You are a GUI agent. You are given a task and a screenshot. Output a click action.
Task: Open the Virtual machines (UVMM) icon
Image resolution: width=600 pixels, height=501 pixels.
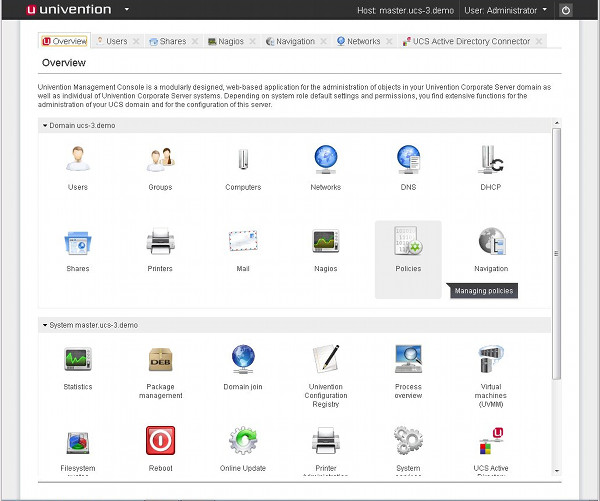[x=491, y=359]
